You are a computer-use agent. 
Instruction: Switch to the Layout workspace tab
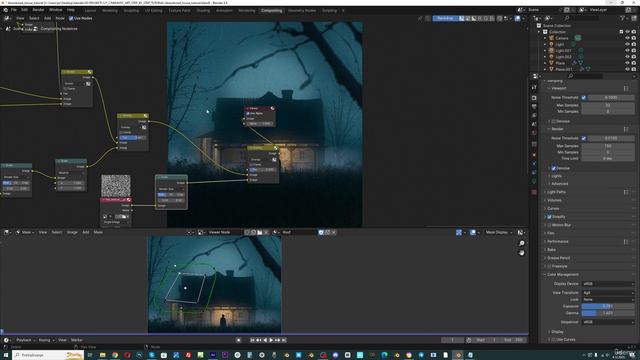91,10
